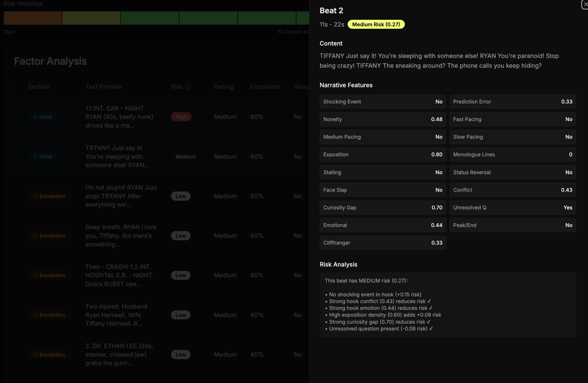This screenshot has width=588, height=383.
Task: Click the Pacing column header
Action: click(223, 87)
